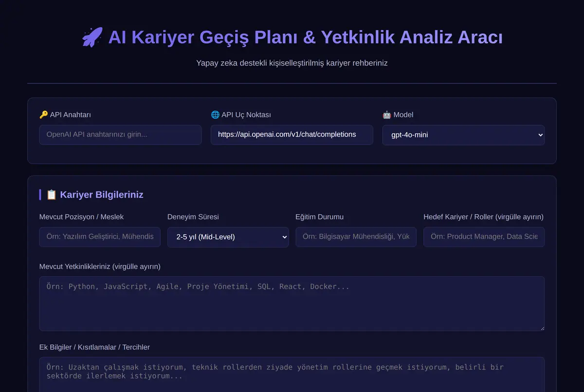Open the Deneyim Süresi dropdown

pyautogui.click(x=228, y=237)
